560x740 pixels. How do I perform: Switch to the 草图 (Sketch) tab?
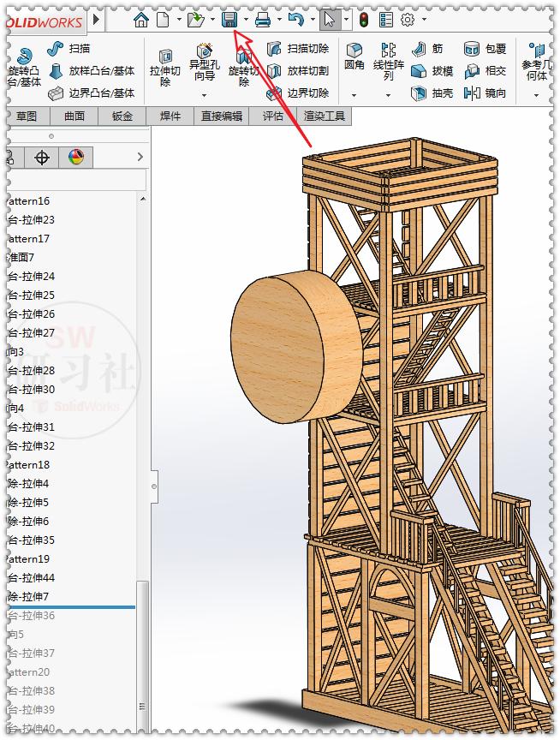click(27, 116)
